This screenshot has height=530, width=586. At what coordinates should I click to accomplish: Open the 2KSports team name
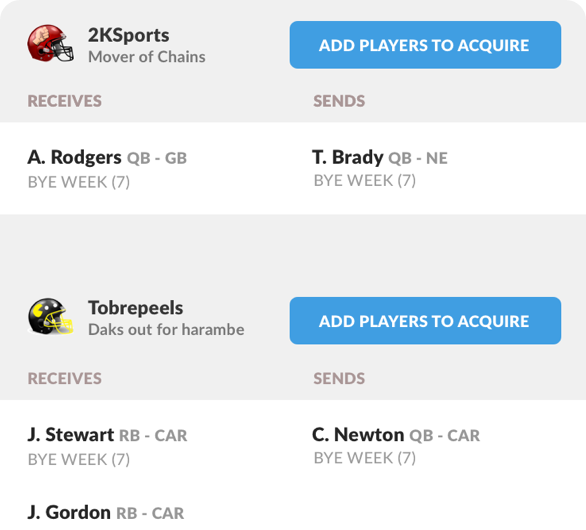(x=129, y=35)
